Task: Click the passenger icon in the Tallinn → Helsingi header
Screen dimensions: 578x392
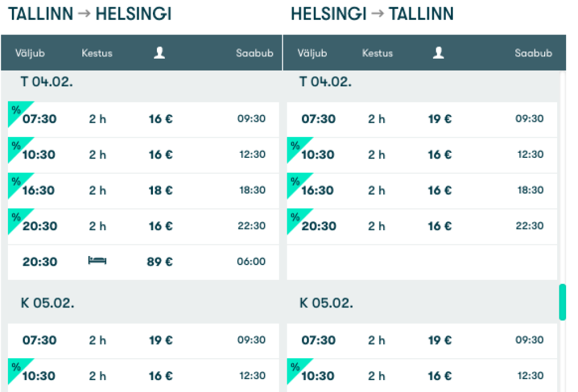Action: coord(160,53)
